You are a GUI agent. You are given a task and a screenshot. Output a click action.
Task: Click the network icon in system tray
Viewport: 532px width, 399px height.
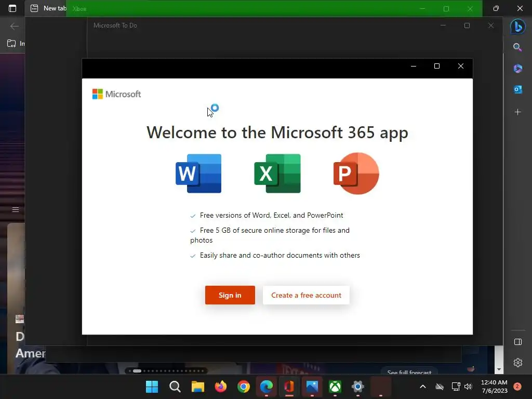click(456, 387)
